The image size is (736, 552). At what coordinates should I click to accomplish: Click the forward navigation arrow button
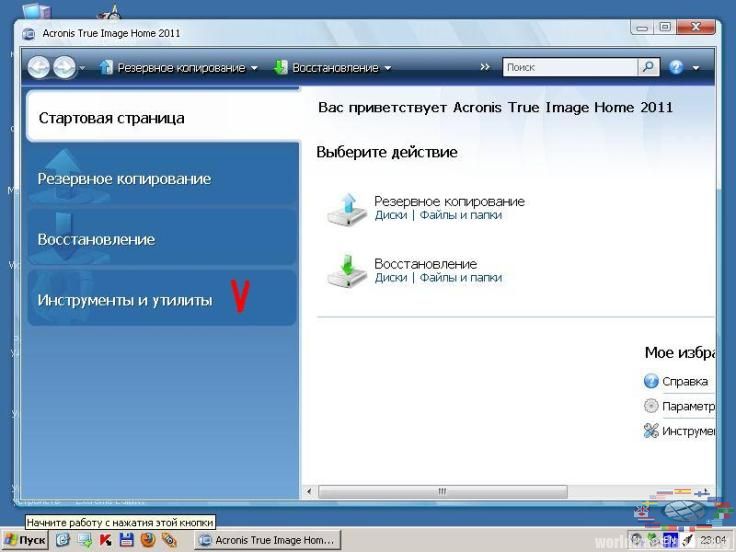(x=63, y=67)
